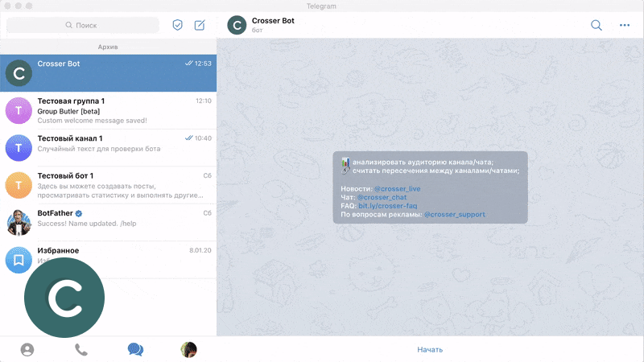Viewport: 644px width, 362px height.
Task: Open the BotFather chat
Action: [x=108, y=223]
